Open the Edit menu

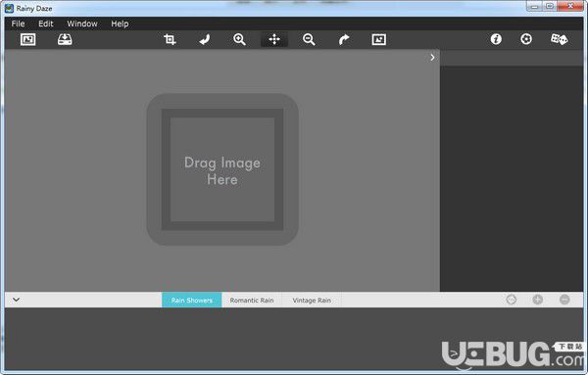point(46,23)
